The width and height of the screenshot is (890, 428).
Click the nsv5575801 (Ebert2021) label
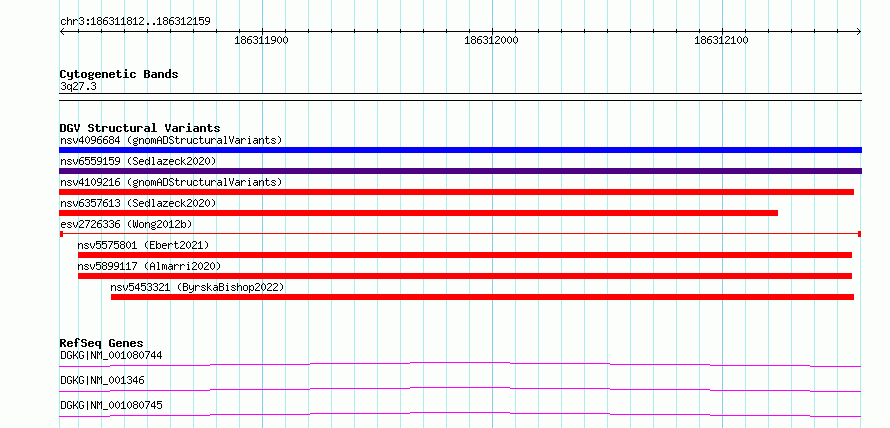(144, 245)
